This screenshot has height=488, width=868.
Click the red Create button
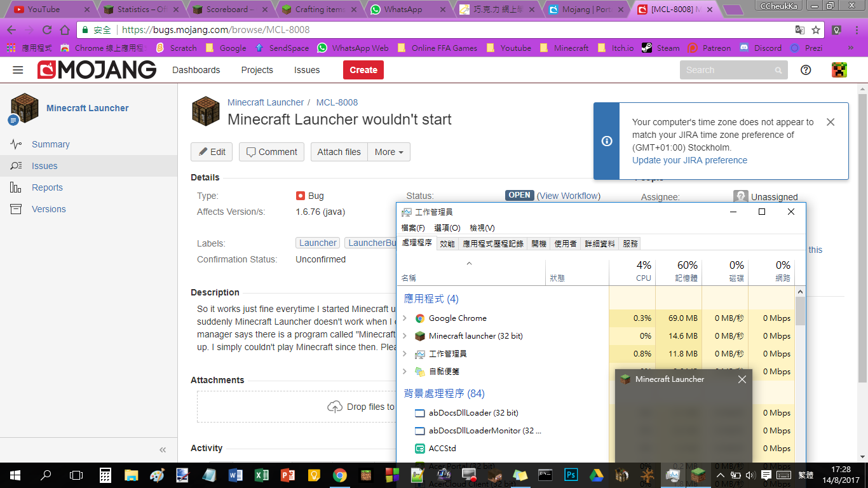[363, 70]
